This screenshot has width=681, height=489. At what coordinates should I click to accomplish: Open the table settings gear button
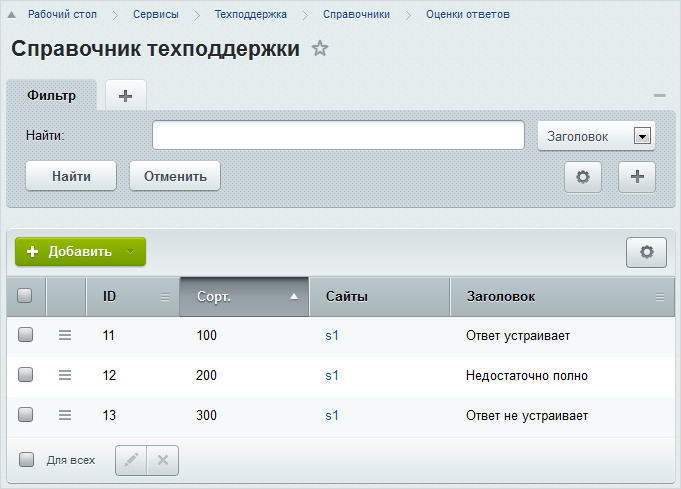coord(646,252)
